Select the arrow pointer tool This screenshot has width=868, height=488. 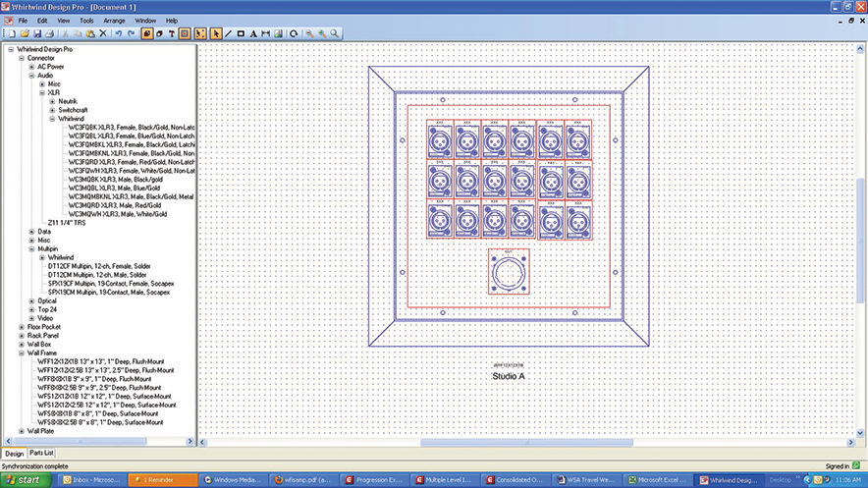[x=216, y=33]
